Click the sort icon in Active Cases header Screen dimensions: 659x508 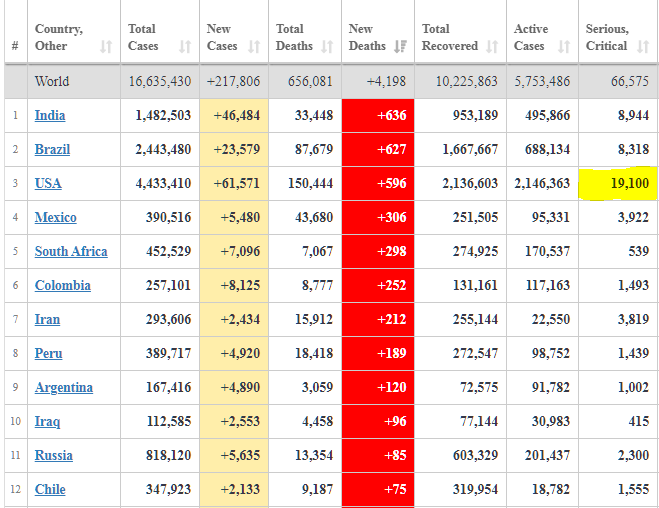(564, 47)
